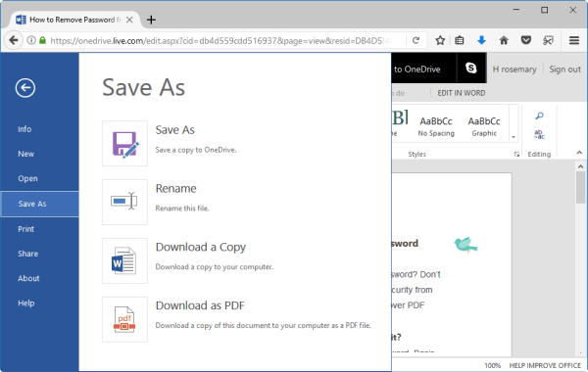
Task: Click the site information icon in address bar
Action: click(x=31, y=40)
